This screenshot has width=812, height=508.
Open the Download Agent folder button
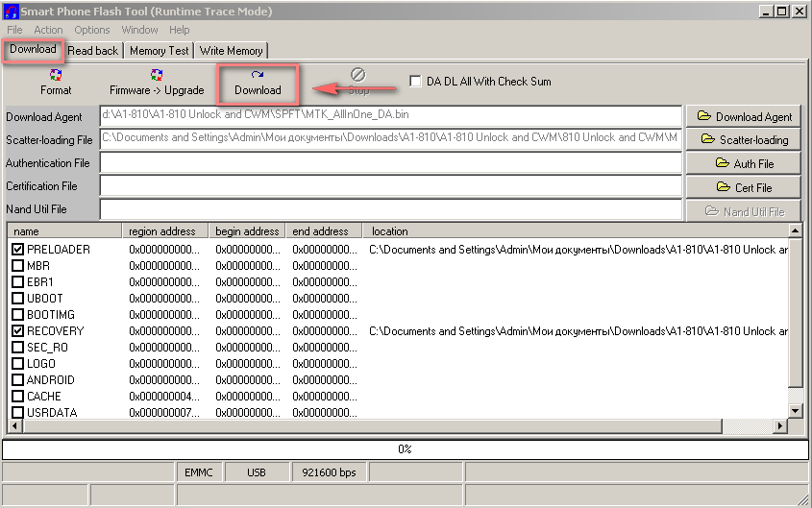[744, 116]
